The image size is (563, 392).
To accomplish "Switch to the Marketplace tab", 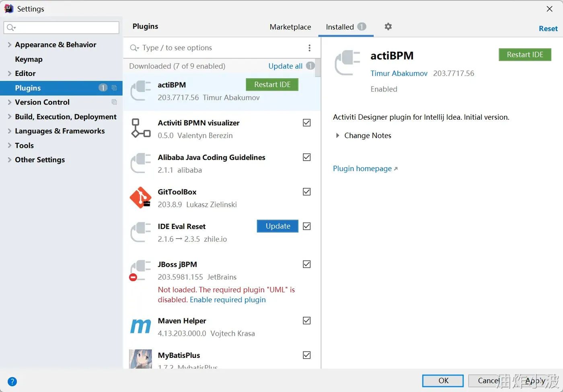I will (290, 27).
